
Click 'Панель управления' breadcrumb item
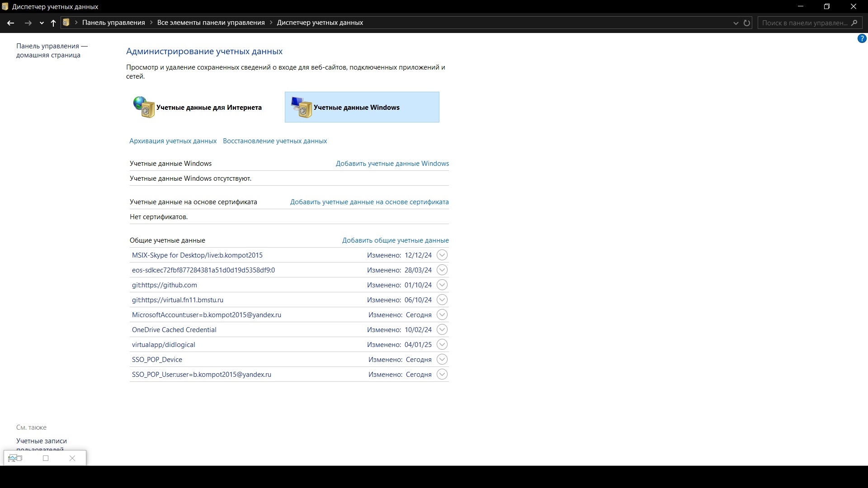pyautogui.click(x=113, y=23)
